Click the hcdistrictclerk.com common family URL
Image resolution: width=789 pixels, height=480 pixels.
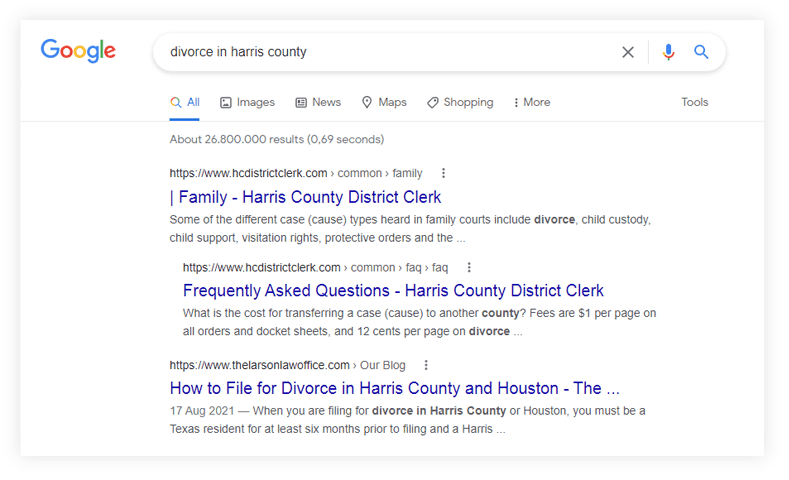point(295,173)
